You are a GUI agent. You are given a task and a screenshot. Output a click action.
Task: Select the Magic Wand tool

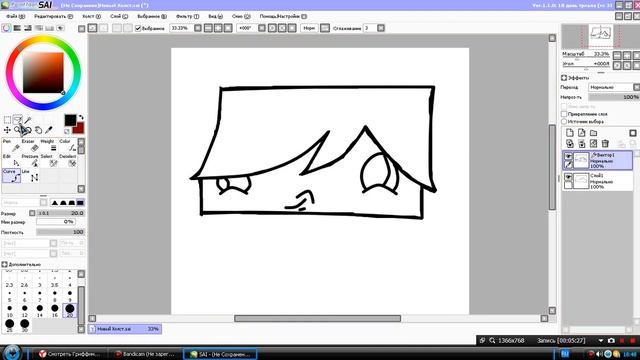[x=28, y=120]
